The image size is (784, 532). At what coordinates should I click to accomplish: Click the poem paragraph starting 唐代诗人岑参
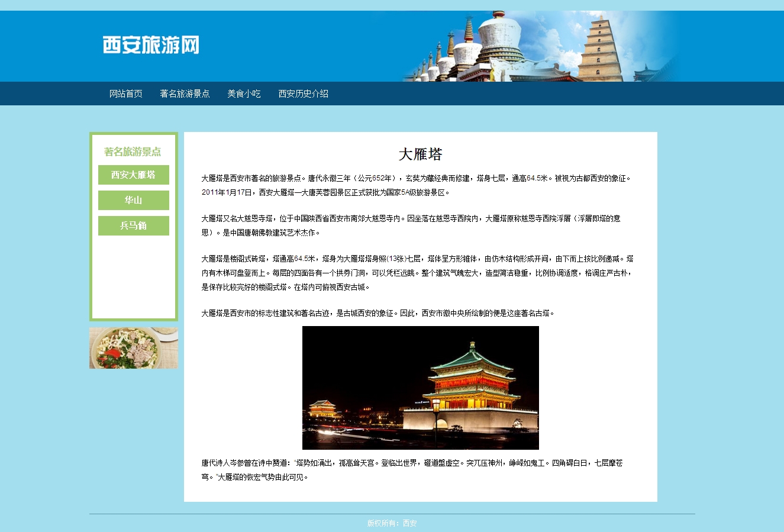point(412,470)
